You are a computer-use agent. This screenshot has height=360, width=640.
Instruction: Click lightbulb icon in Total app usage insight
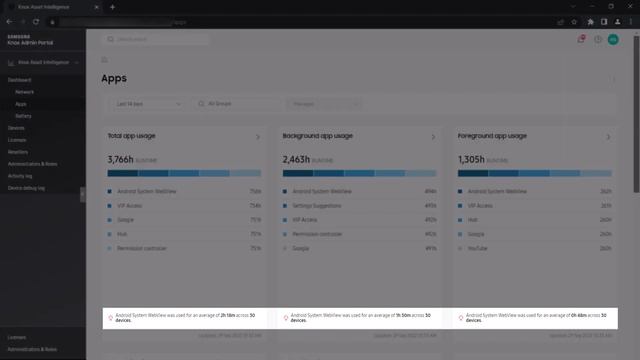click(110, 318)
